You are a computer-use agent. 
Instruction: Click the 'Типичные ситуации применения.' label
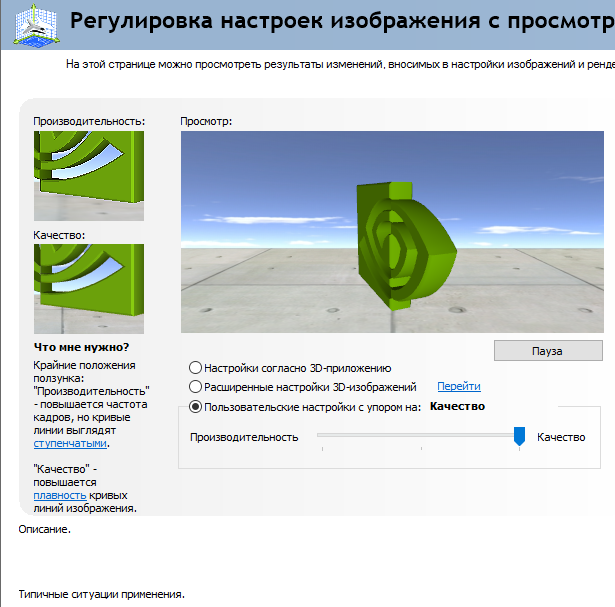[x=101, y=594]
